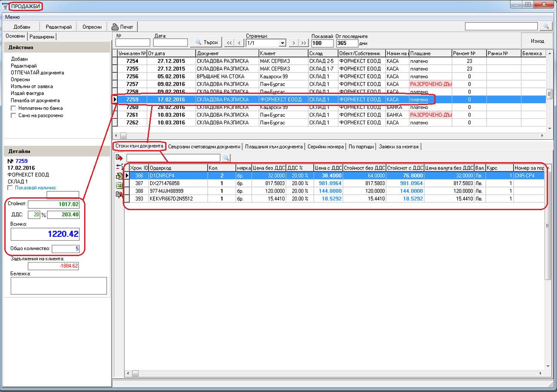Viewport: 557px width, 392px height.
Task: Go to previous page with < button
Action: (x=239, y=43)
